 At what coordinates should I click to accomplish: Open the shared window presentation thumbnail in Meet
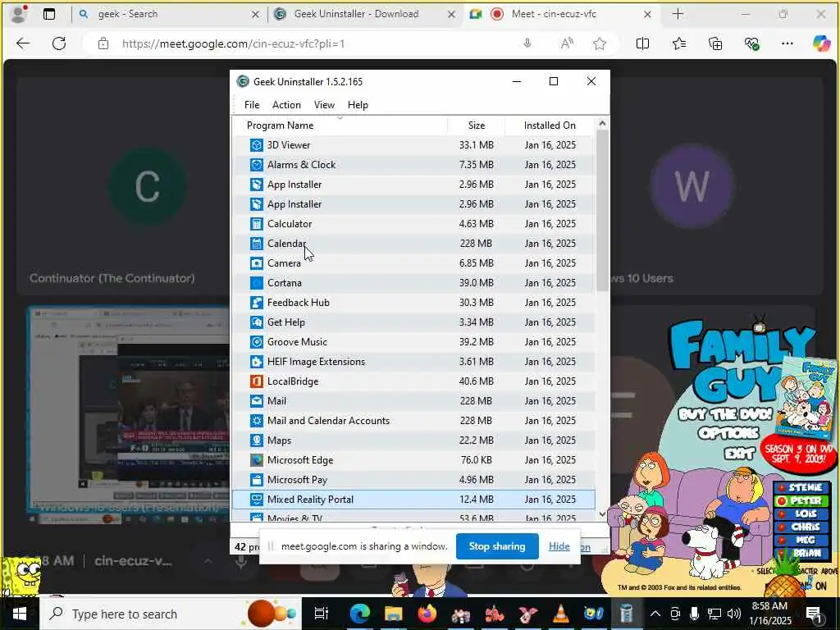click(x=129, y=410)
